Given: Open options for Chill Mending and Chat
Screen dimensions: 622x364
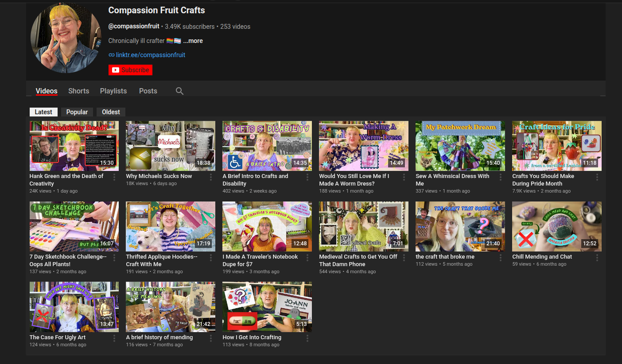Looking at the screenshot, I should [597, 258].
